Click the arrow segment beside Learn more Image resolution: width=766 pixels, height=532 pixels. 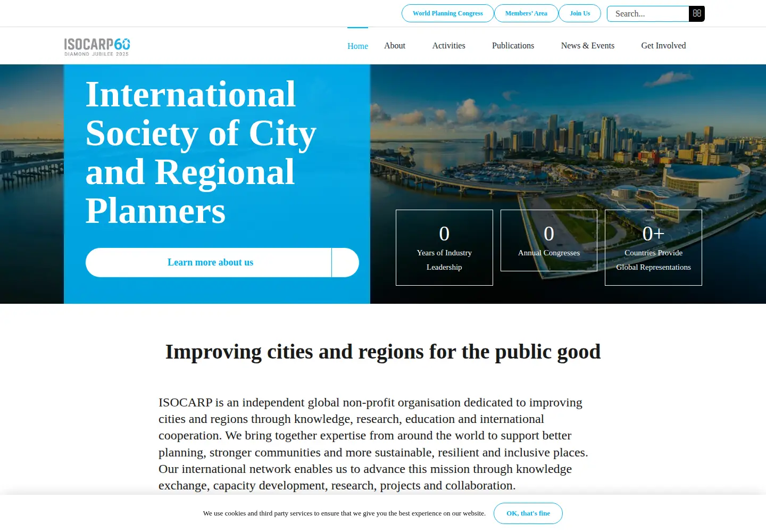345,262
